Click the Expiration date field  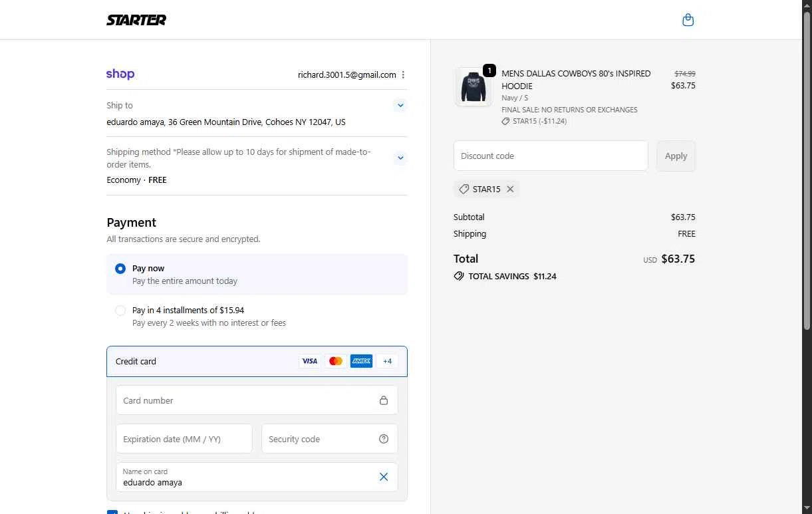184,439
